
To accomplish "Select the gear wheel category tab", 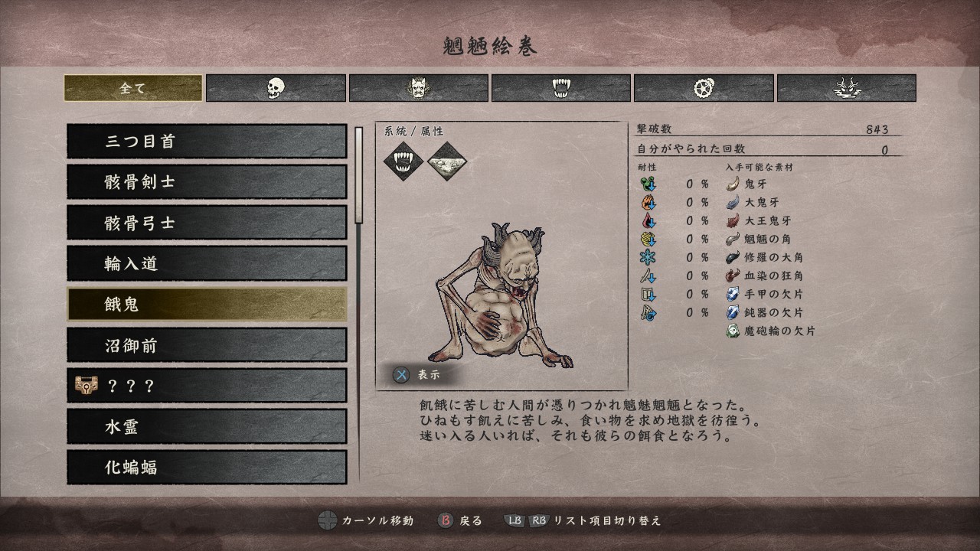I will pyautogui.click(x=704, y=88).
